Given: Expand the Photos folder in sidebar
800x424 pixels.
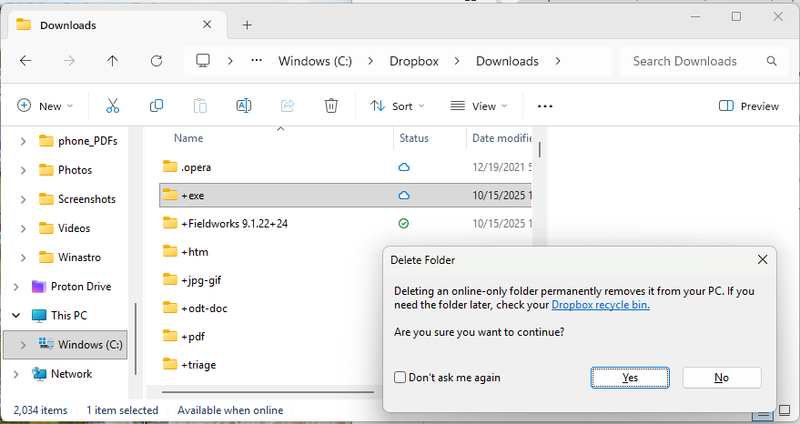Looking at the screenshot, I should point(23,170).
